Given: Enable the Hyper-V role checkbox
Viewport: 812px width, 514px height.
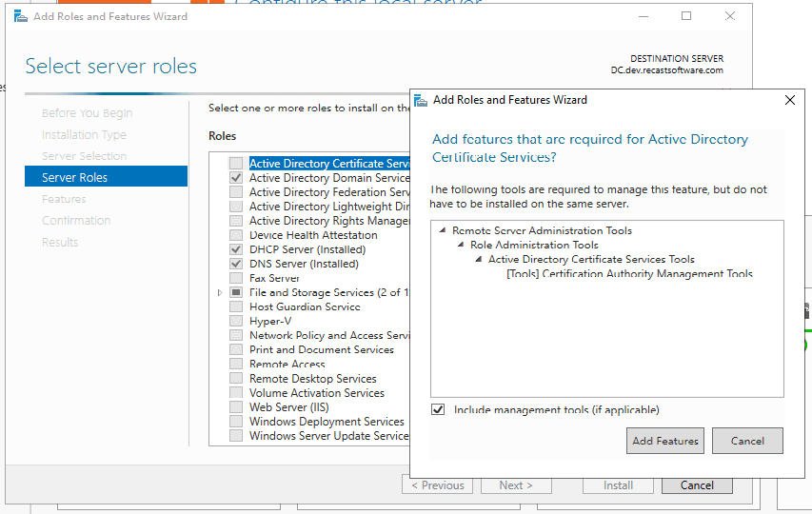Looking at the screenshot, I should pos(236,322).
